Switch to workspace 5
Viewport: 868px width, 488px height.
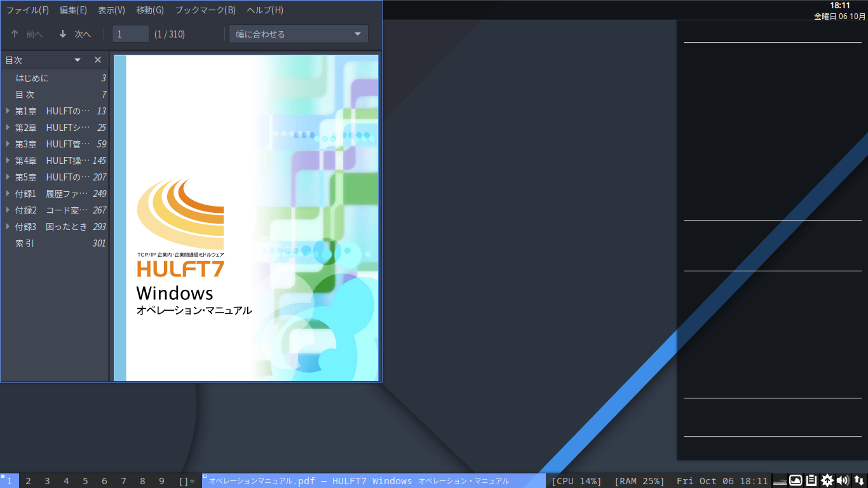[x=85, y=481]
